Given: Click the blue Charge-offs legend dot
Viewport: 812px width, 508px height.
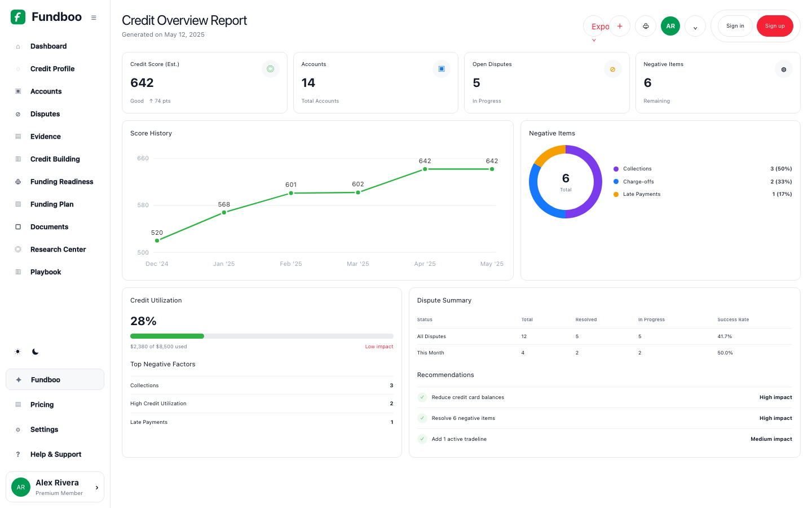Looking at the screenshot, I should click(x=616, y=182).
